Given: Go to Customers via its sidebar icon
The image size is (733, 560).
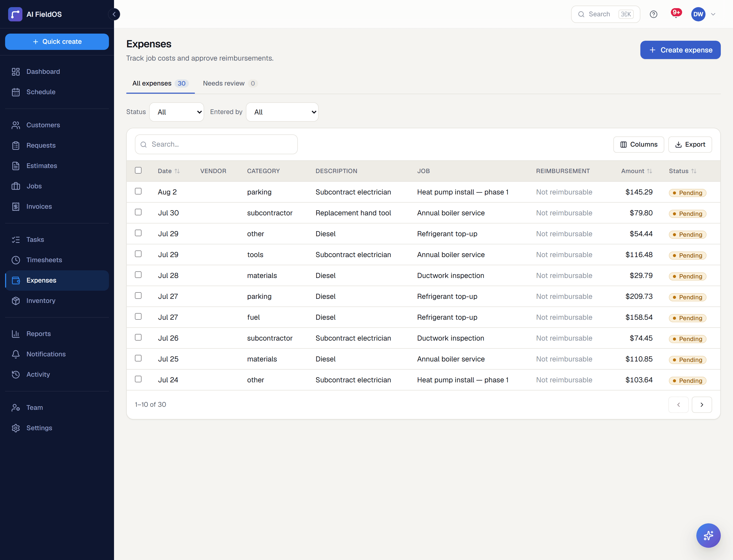Looking at the screenshot, I should 16,125.
